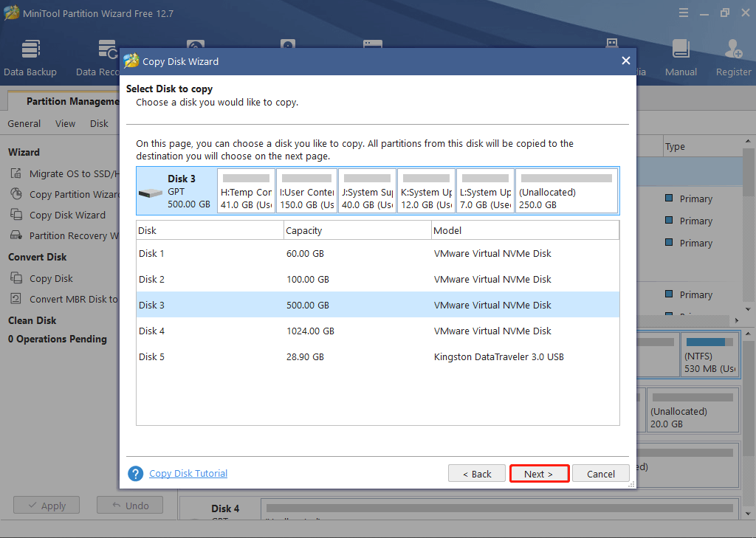Sort by the Capacity column header
The image size is (756, 538).
[357, 230]
